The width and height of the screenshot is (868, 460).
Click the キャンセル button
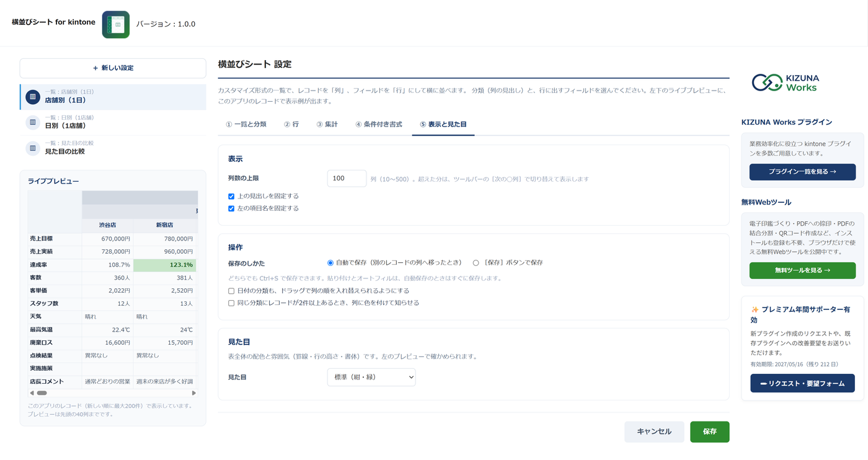point(654,431)
